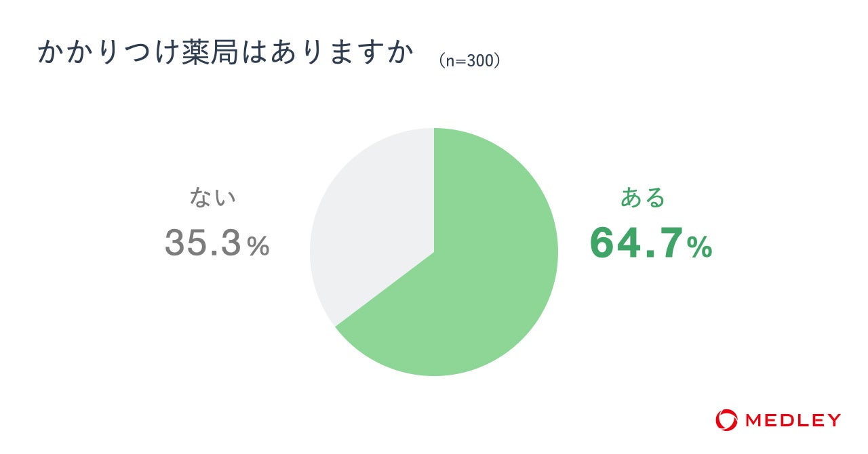This screenshot has height=454, width=868.
Task: Click the gray ない label
Action: click(212, 197)
